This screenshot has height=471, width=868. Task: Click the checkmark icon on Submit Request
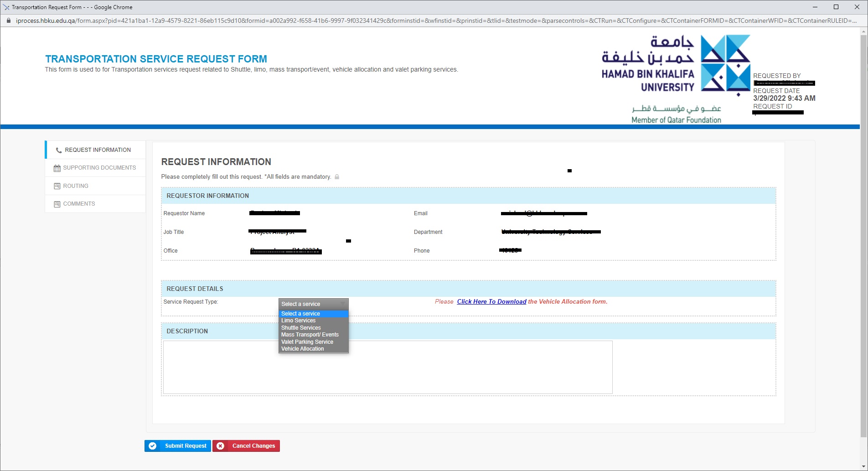click(x=153, y=446)
